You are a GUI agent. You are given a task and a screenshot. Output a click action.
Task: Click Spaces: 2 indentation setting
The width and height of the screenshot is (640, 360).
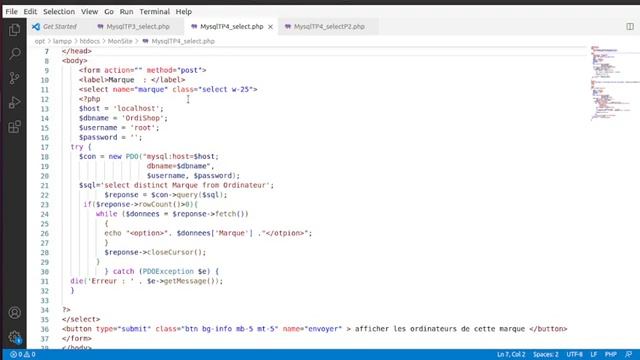click(x=546, y=354)
